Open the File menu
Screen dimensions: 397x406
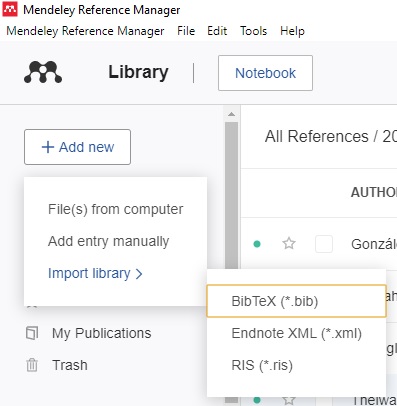(x=186, y=31)
